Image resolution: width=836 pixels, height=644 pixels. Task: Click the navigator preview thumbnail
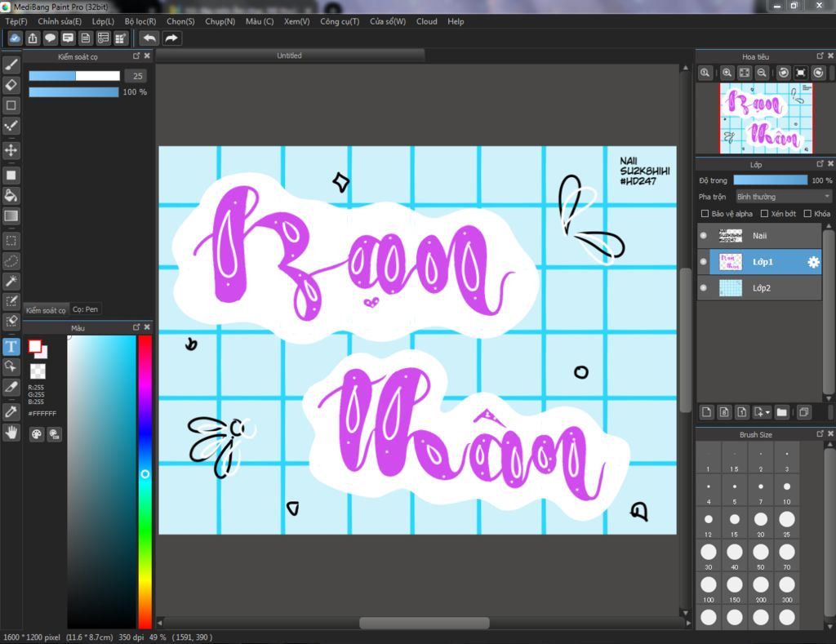766,118
